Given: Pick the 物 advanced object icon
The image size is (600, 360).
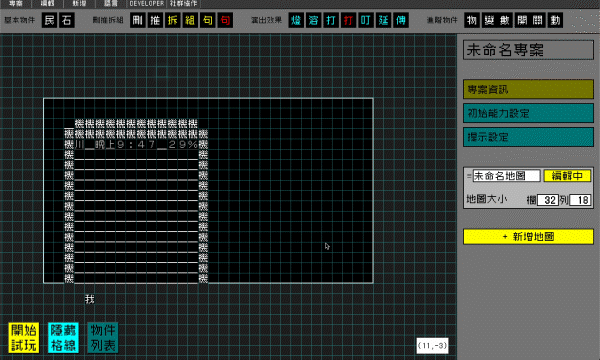Looking at the screenshot, I should [x=472, y=20].
